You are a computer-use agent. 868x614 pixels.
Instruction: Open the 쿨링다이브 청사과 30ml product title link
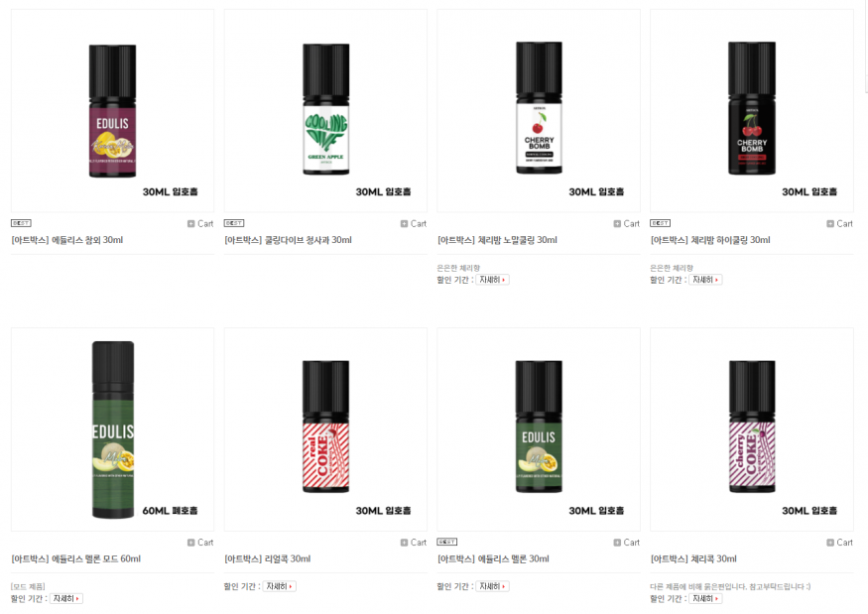pyautogui.click(x=288, y=240)
